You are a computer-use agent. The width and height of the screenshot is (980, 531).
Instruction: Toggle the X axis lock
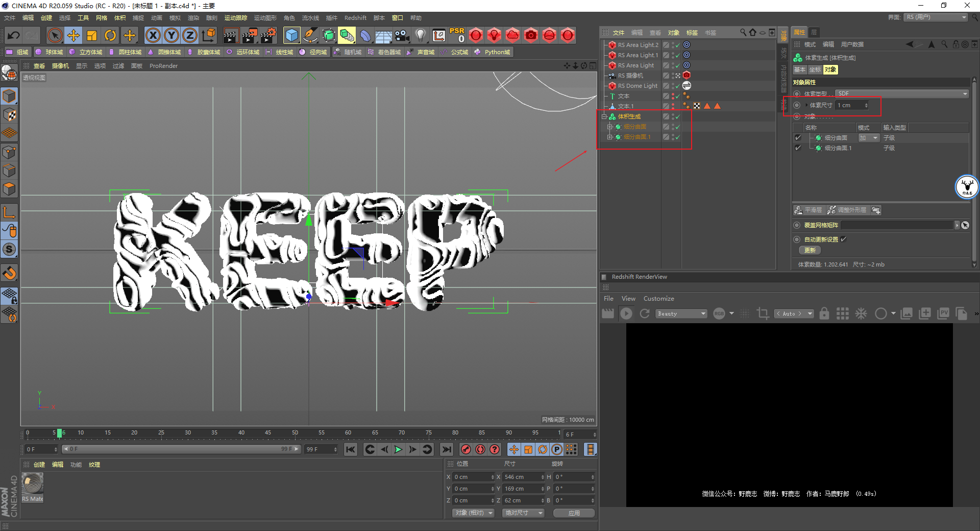click(x=153, y=35)
